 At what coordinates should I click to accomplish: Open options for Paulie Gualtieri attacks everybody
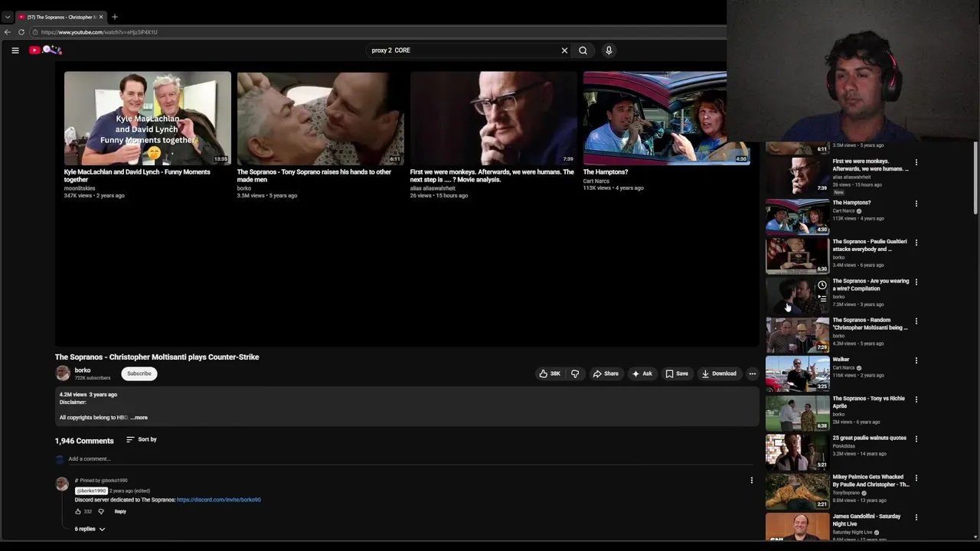pos(916,243)
